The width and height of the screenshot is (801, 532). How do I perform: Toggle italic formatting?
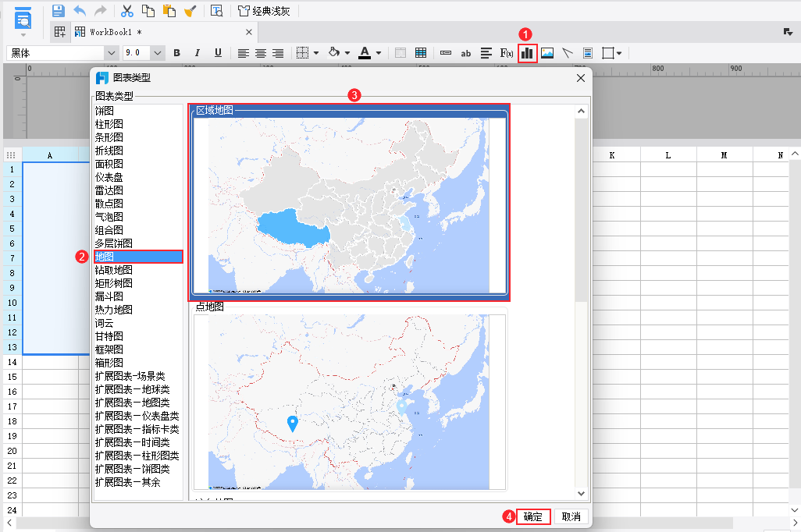coord(197,52)
